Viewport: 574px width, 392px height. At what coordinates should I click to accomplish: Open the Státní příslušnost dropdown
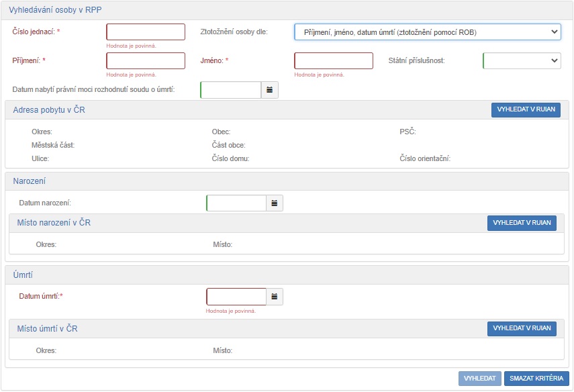click(x=521, y=60)
